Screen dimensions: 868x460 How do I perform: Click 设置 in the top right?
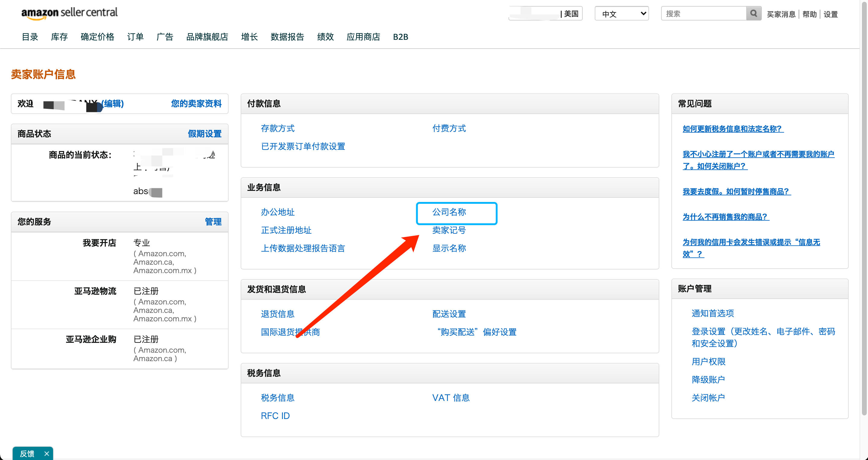[830, 14]
